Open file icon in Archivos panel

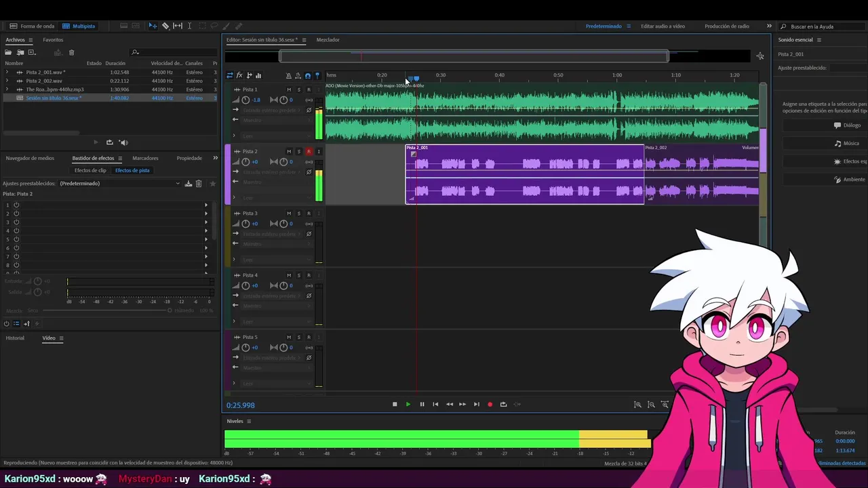tap(9, 52)
